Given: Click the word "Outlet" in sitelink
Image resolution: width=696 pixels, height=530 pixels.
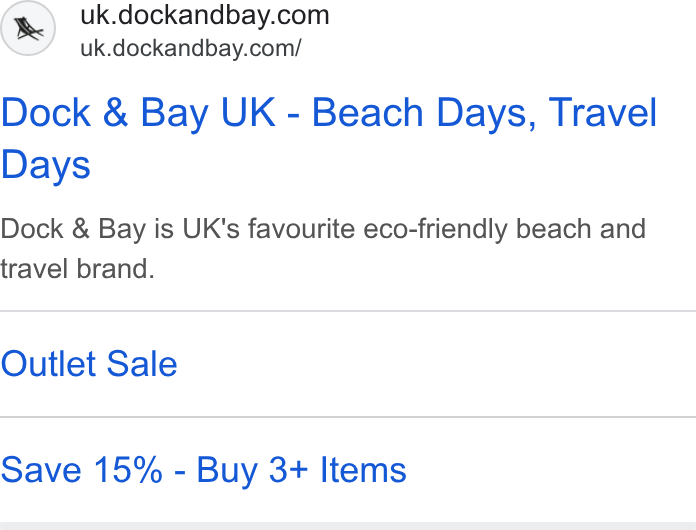Looking at the screenshot, I should (x=49, y=364).
